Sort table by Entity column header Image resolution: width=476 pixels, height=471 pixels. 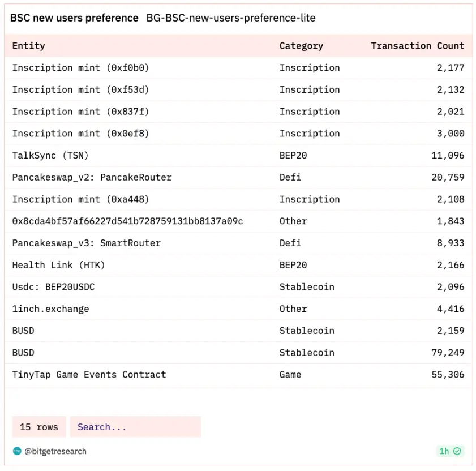(29, 46)
